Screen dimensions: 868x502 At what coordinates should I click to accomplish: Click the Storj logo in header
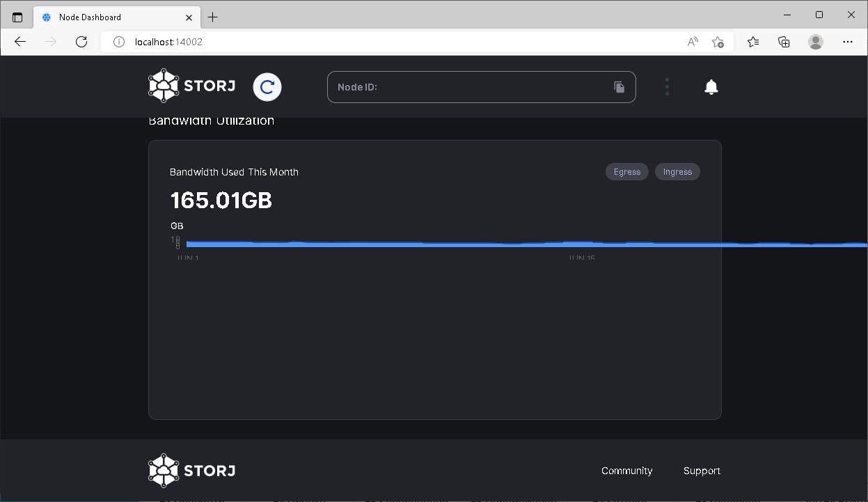click(x=191, y=86)
